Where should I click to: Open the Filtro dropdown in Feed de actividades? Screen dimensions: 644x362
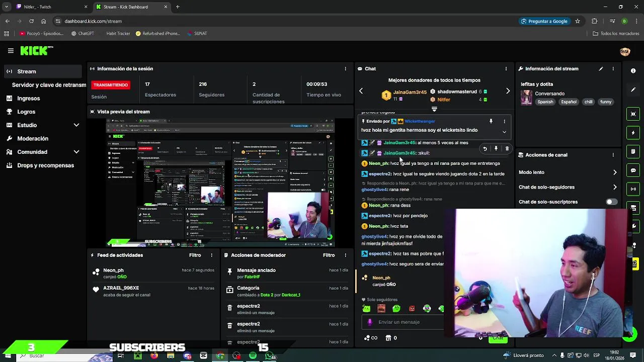[x=195, y=255]
